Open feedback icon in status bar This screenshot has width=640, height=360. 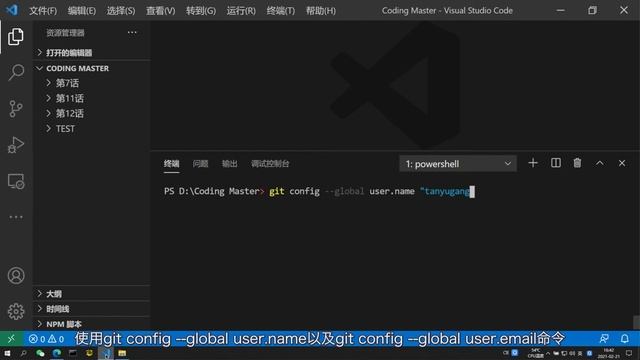(x=604, y=338)
